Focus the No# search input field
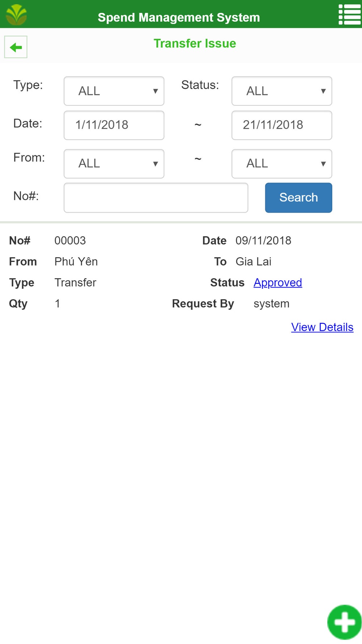Screen dimensions: 362x644 tap(156, 198)
